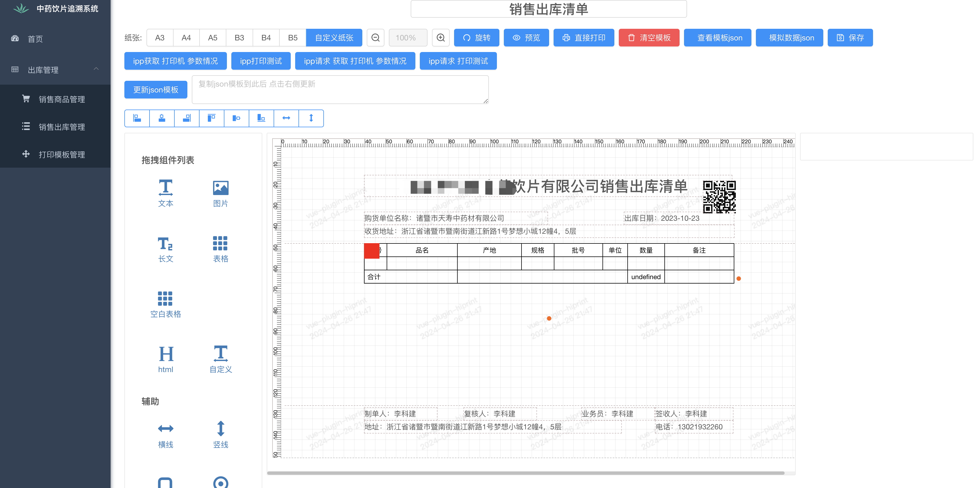The width and height of the screenshot is (980, 488).
Task: Align selected elements to bottom edge
Action: click(x=261, y=118)
